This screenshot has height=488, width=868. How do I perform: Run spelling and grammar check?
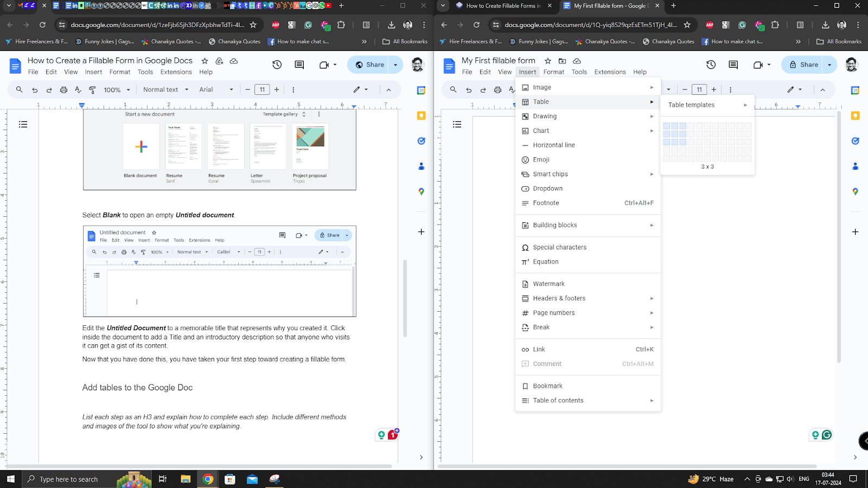78,89
